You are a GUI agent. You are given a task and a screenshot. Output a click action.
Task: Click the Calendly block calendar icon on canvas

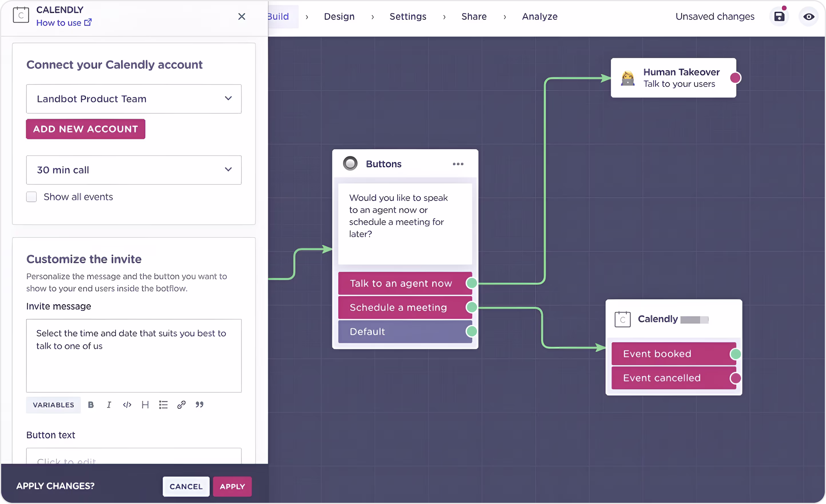pos(623,319)
